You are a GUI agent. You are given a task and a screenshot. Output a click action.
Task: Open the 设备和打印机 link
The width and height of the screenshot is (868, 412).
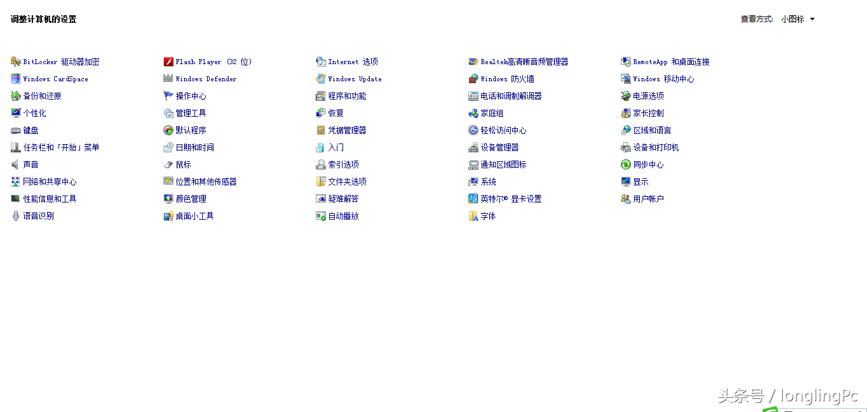click(656, 147)
